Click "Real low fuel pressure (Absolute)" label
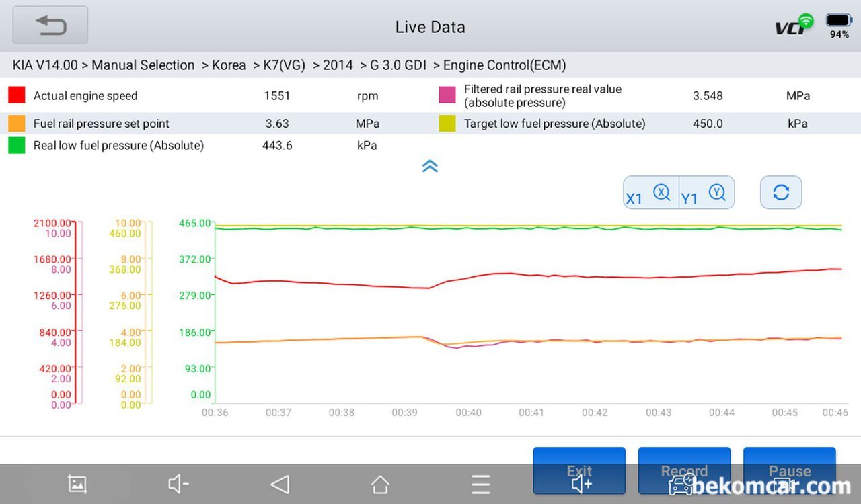The width and height of the screenshot is (861, 504). (118, 145)
